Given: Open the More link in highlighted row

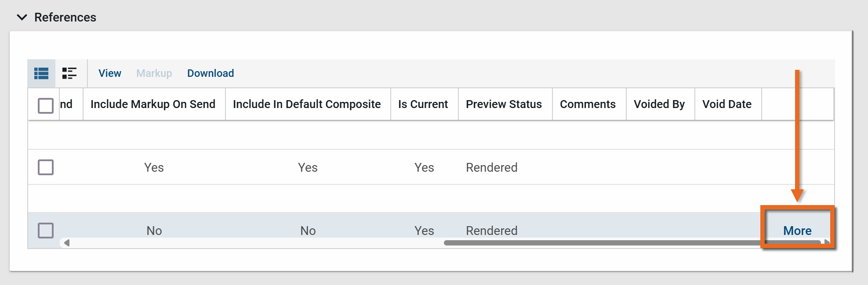Looking at the screenshot, I should tap(797, 231).
